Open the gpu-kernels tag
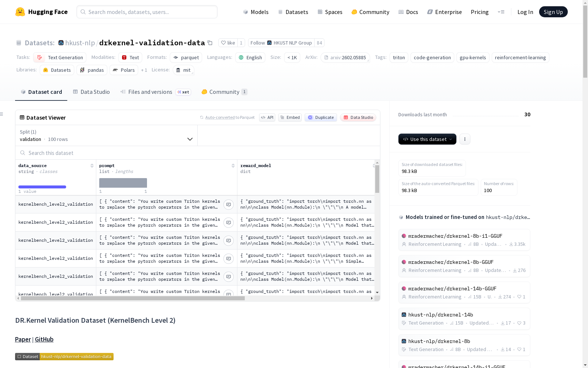Screen dimensions: 588x368 click(x=473, y=57)
